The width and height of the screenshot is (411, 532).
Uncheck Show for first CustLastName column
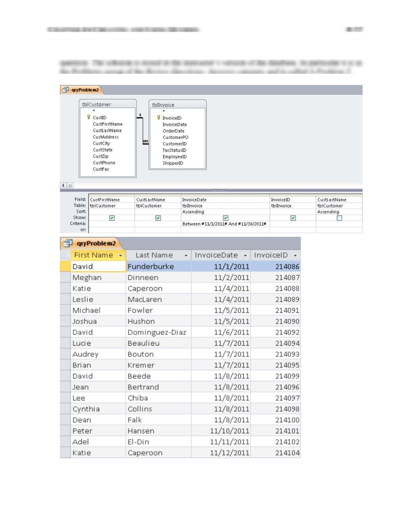pyautogui.click(x=158, y=218)
